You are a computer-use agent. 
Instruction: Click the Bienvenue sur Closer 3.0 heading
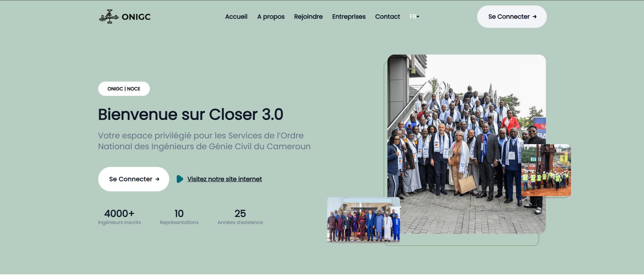pos(191,115)
